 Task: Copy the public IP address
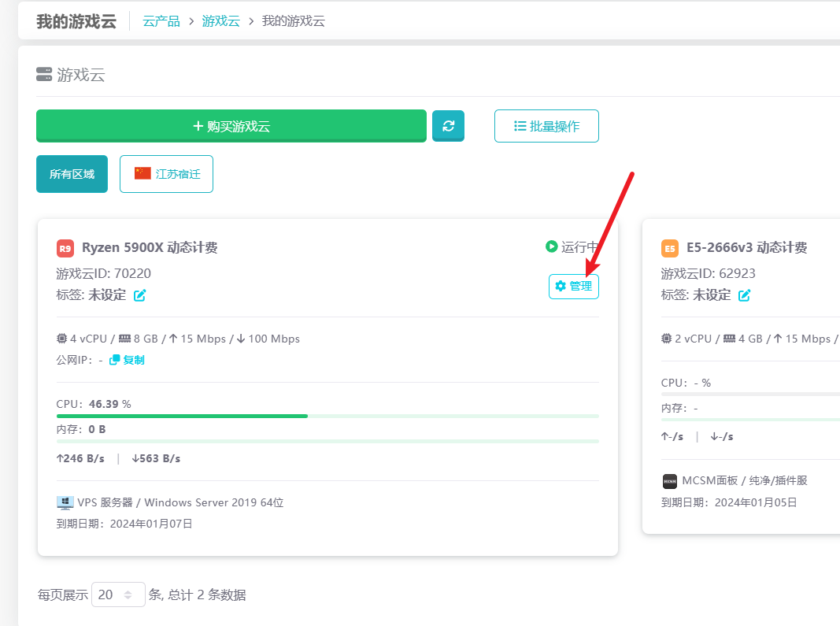coord(127,360)
